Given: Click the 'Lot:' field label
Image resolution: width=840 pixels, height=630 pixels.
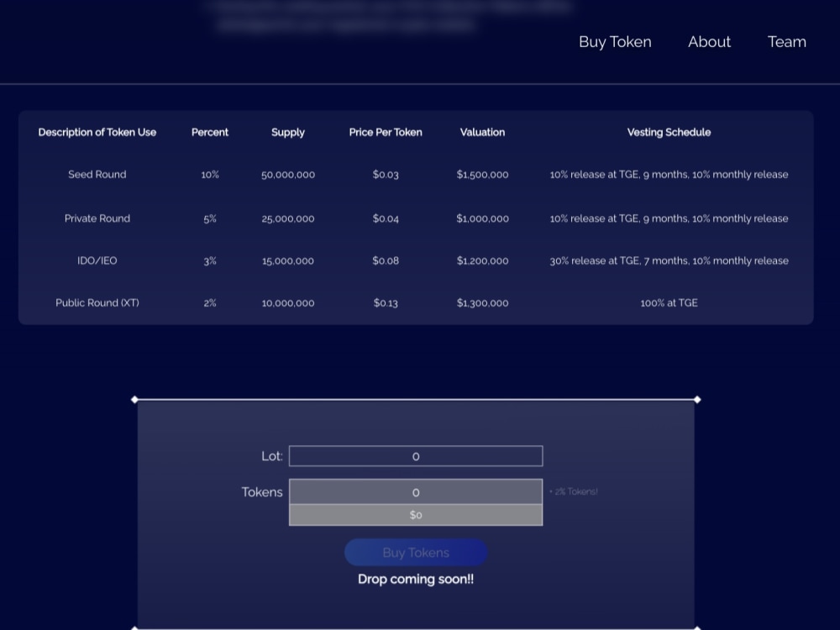Looking at the screenshot, I should [x=271, y=456].
